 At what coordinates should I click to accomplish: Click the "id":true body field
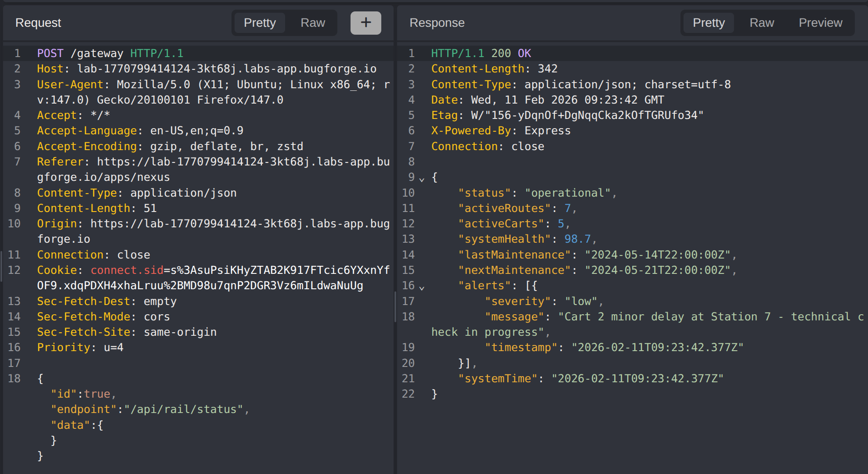point(83,394)
